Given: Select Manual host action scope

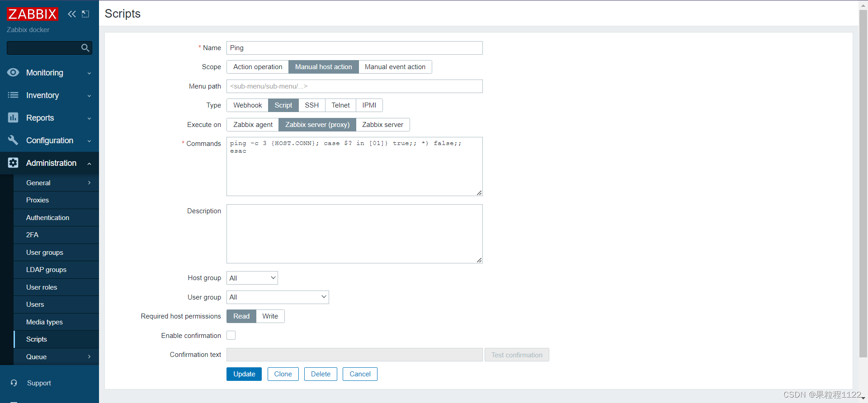Looking at the screenshot, I should pyautogui.click(x=324, y=67).
